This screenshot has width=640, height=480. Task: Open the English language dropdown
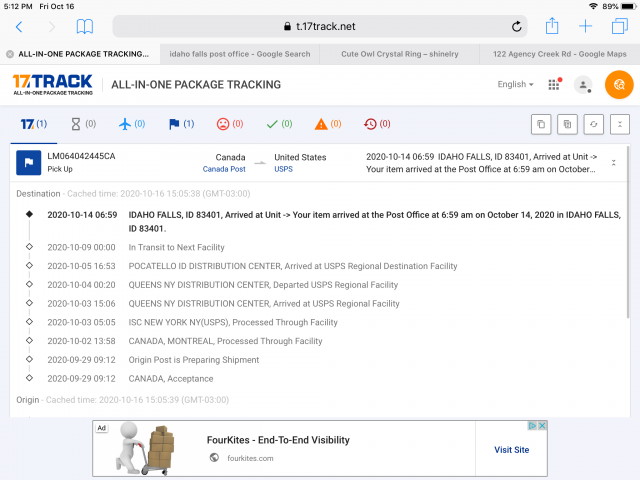515,84
